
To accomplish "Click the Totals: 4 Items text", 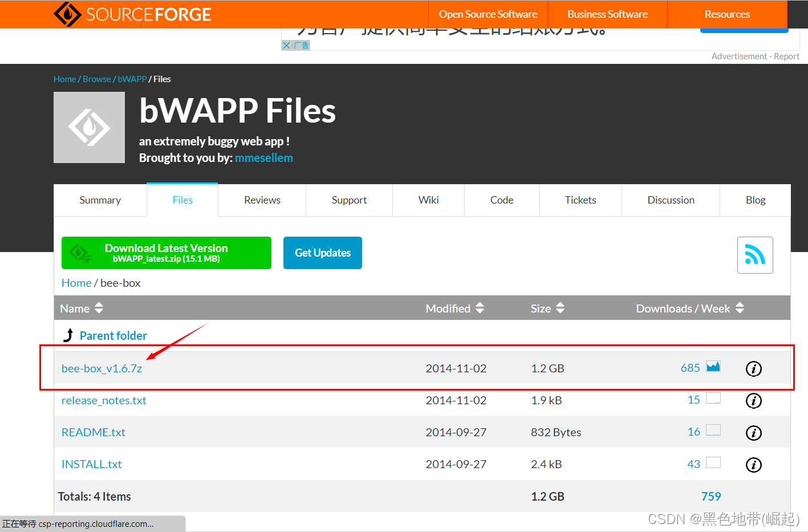I will point(95,497).
